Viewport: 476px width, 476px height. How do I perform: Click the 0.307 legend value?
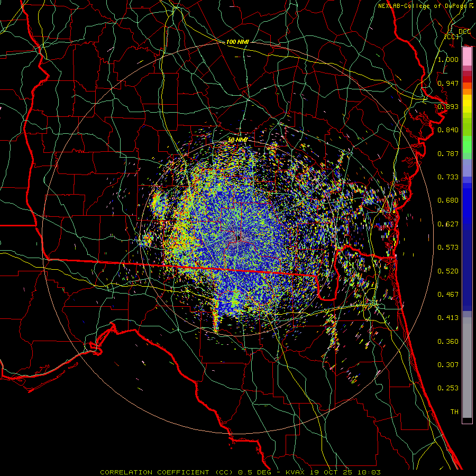[x=448, y=365]
